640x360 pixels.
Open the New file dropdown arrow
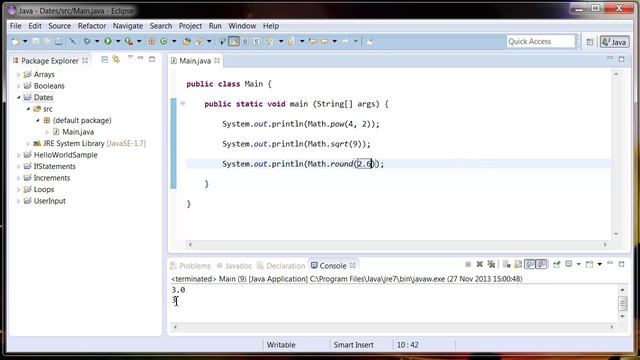click(x=25, y=42)
